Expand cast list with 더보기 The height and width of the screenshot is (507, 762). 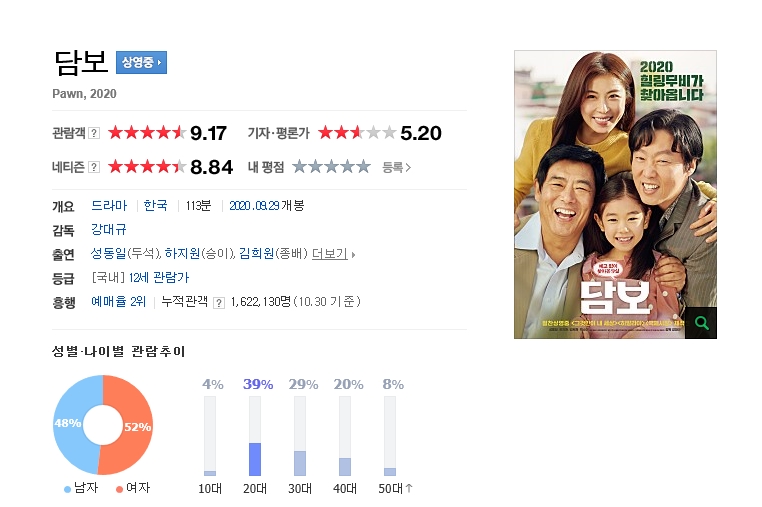click(333, 254)
